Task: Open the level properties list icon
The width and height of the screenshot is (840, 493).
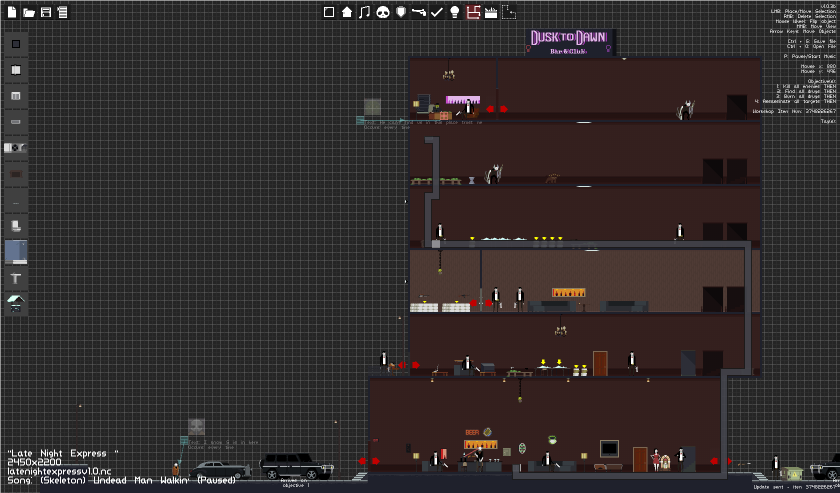Action: click(63, 12)
